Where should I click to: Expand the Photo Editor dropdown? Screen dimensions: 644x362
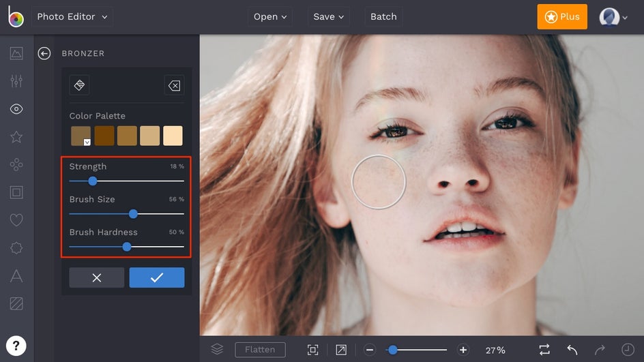[72, 17]
